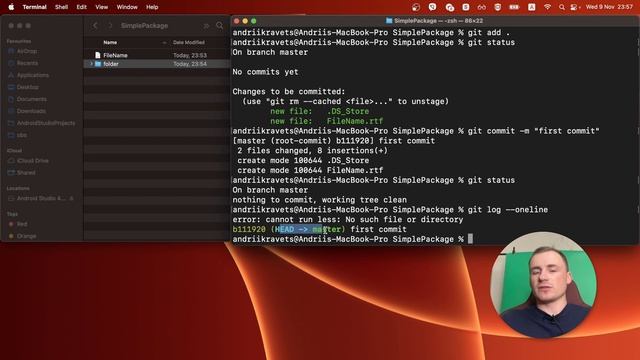Eject the Android Studio volume
Image resolution: width=640 pixels, height=360 pixels.
pos(71,198)
